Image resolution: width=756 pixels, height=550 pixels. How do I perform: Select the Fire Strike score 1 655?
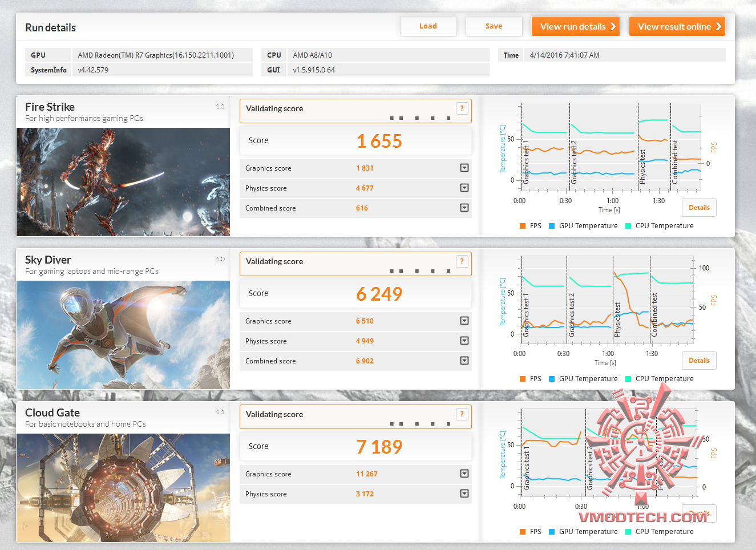tap(379, 141)
